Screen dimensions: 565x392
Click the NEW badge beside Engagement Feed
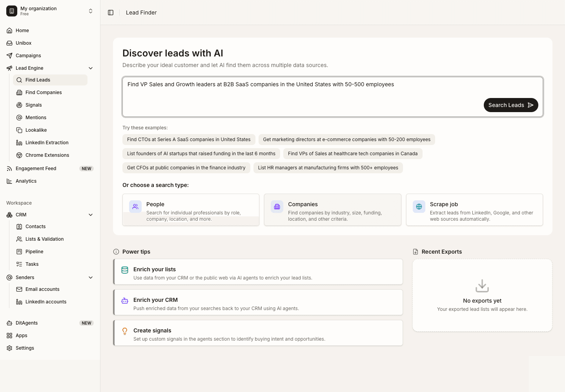(x=87, y=169)
